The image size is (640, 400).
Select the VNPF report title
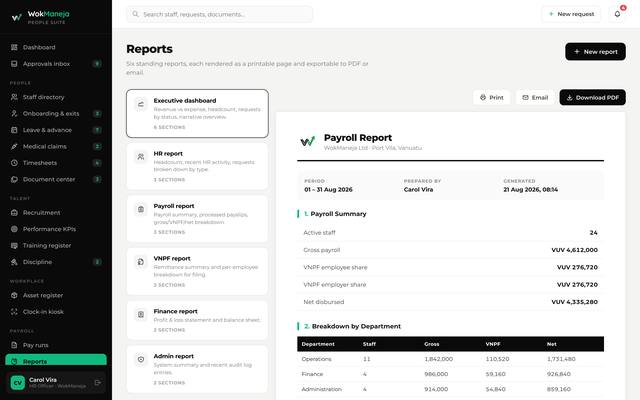172,258
